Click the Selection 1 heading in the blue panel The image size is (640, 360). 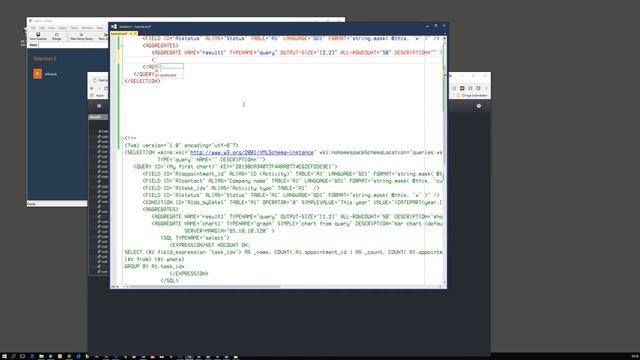45,59
